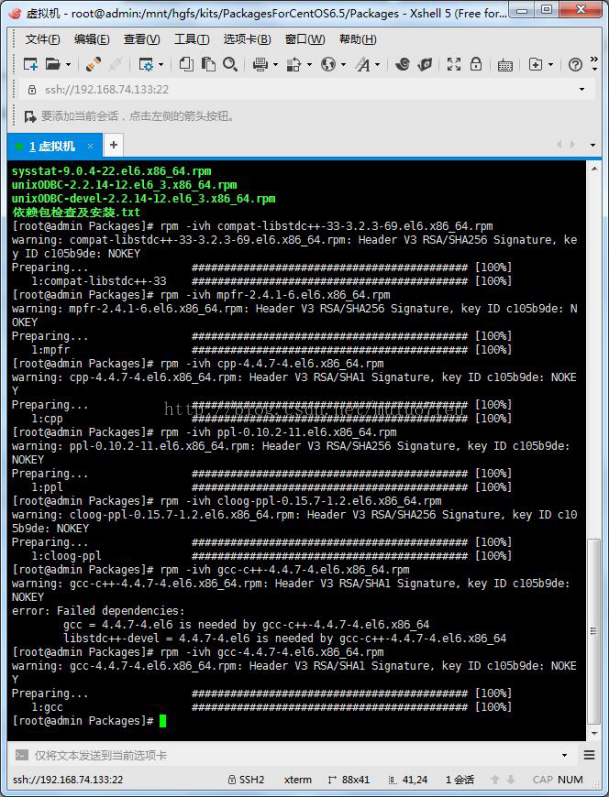Viewport: 609px width, 797px height.
Task: Click the Paste clipboard icon
Action: click(x=208, y=65)
